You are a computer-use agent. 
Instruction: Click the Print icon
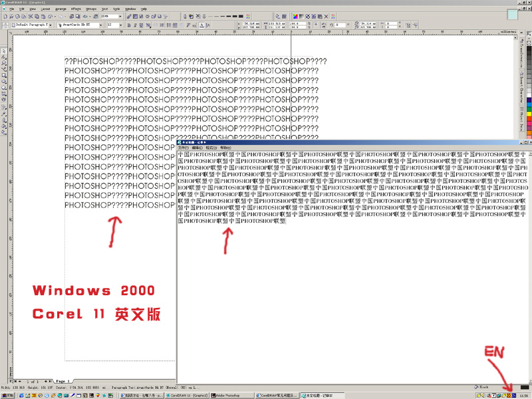(x=23, y=16)
